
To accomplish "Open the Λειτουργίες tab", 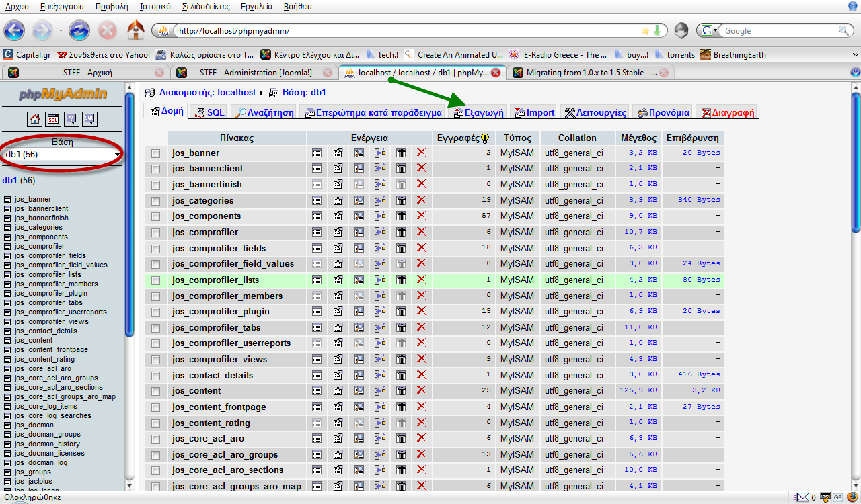I will tap(595, 112).
